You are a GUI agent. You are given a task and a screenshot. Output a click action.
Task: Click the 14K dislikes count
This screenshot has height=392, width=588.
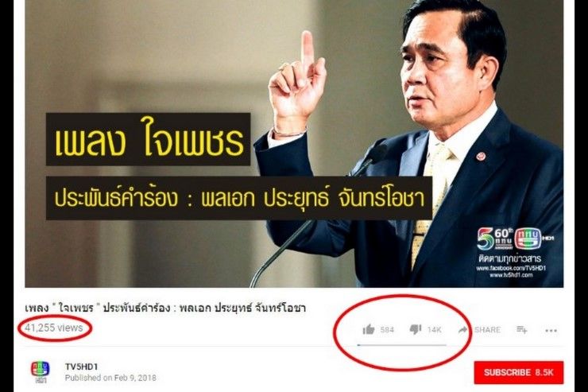(434, 330)
